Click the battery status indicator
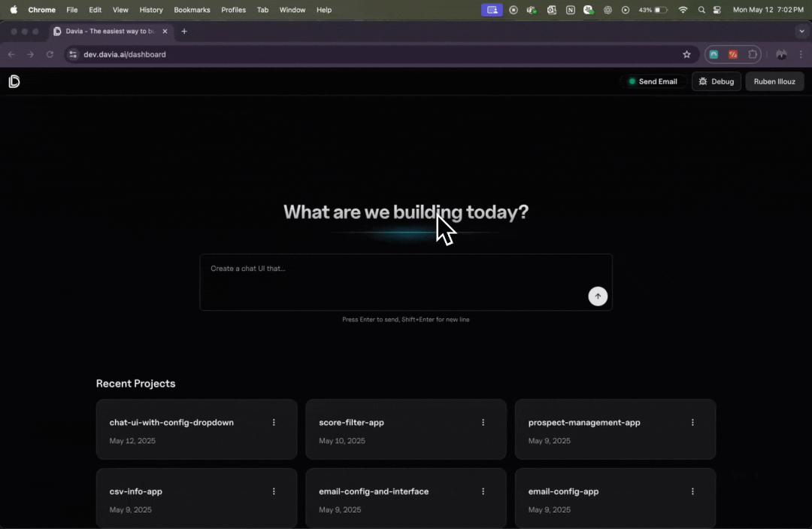 coord(653,10)
